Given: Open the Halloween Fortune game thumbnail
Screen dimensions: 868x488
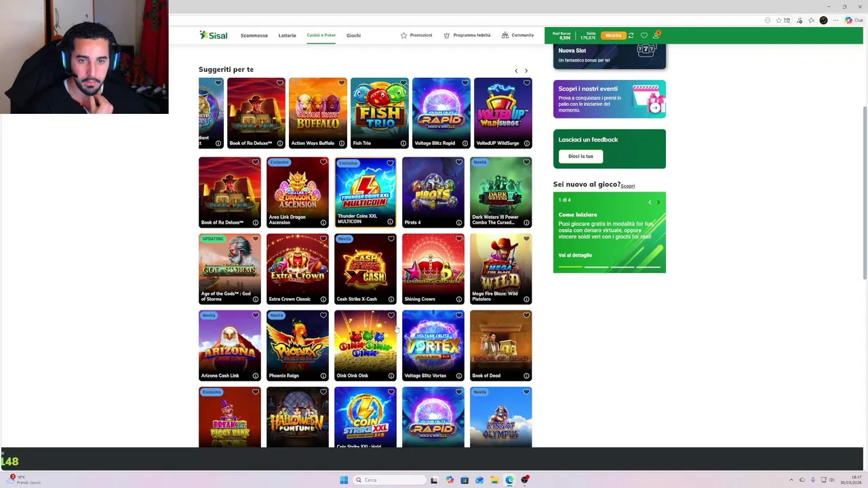Looking at the screenshot, I should (x=298, y=417).
